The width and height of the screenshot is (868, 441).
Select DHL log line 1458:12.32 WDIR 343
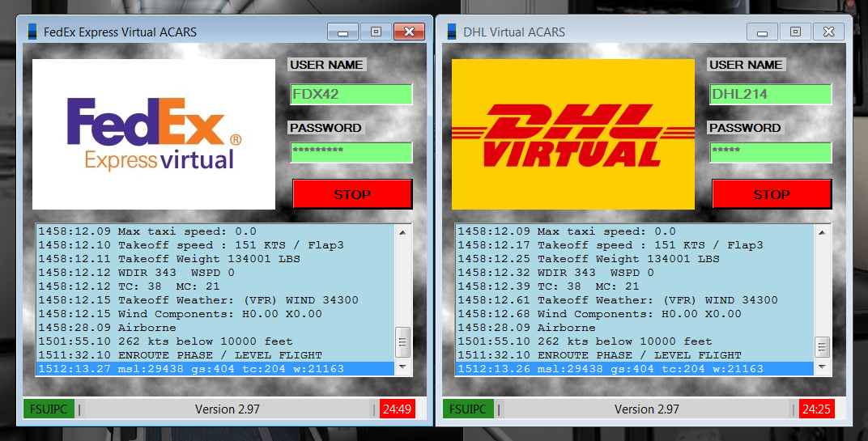[x=635, y=273]
